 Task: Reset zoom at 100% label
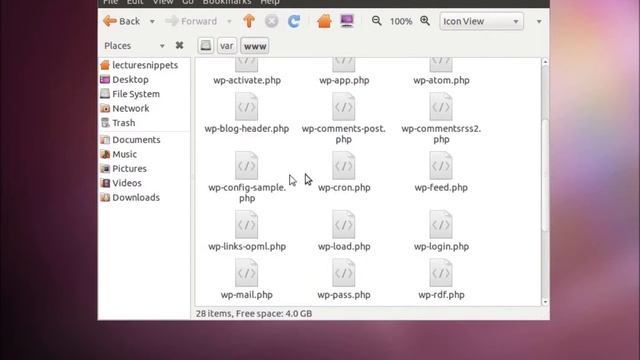pos(401,21)
